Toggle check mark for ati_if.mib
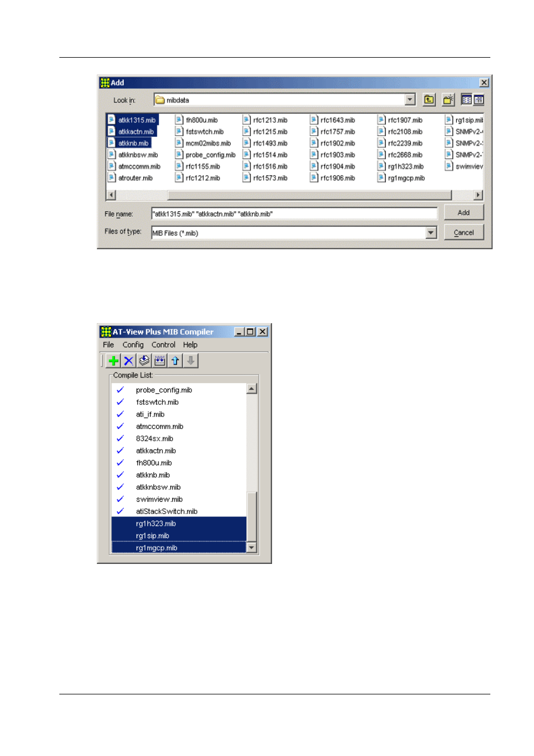Screen dimensions: 534x756 [x=120, y=414]
